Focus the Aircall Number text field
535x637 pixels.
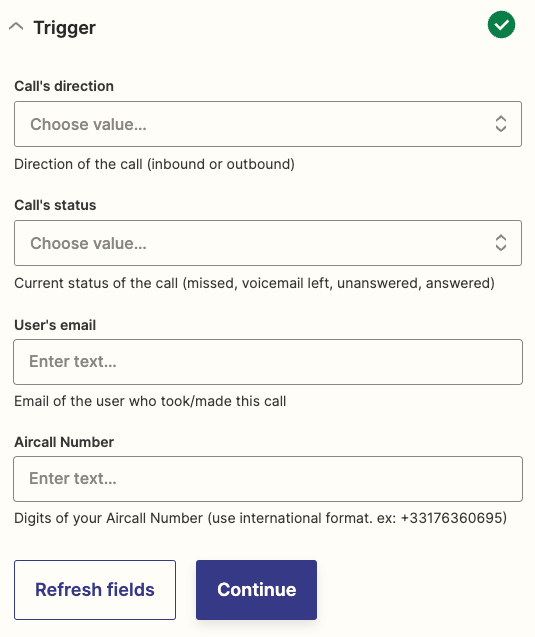pyautogui.click(x=268, y=479)
